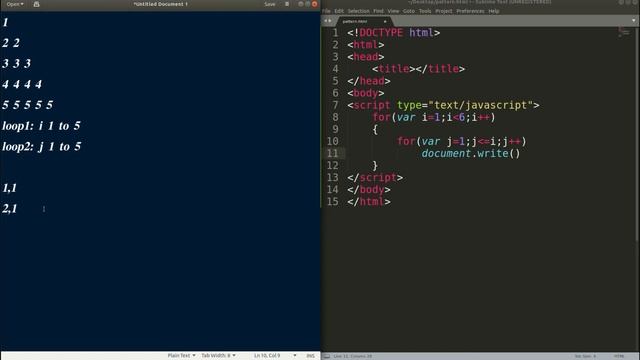Image resolution: width=640 pixels, height=360 pixels.
Task: Open the Gedit 'Open' dropdown button
Action: coord(15,4)
